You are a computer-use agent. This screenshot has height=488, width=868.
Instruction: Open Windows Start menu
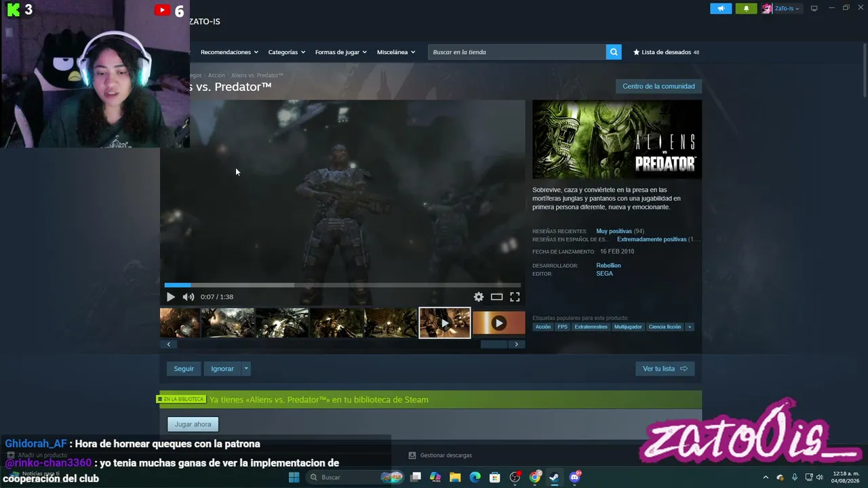pyautogui.click(x=294, y=477)
